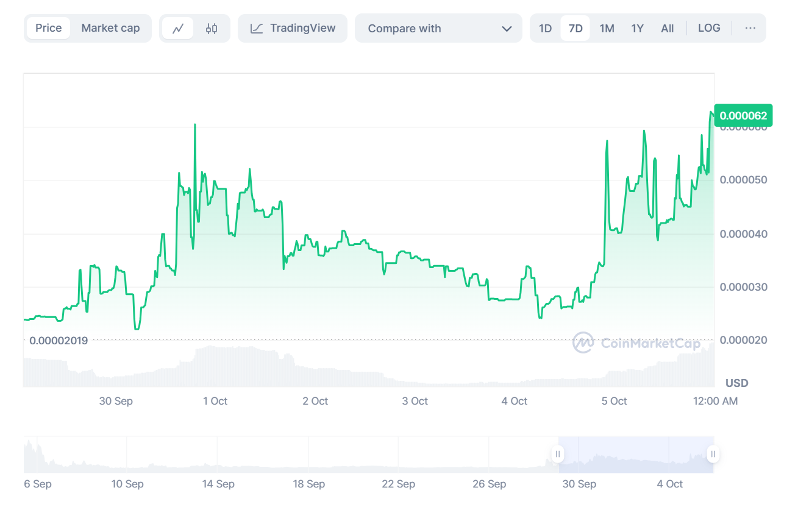The width and height of the screenshot is (798, 532).
Task: Click the current price label 0.000062
Action: click(x=743, y=116)
